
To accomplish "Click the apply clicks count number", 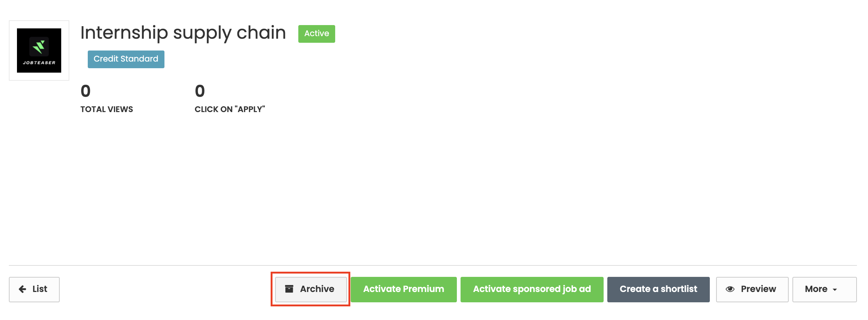I will (199, 91).
